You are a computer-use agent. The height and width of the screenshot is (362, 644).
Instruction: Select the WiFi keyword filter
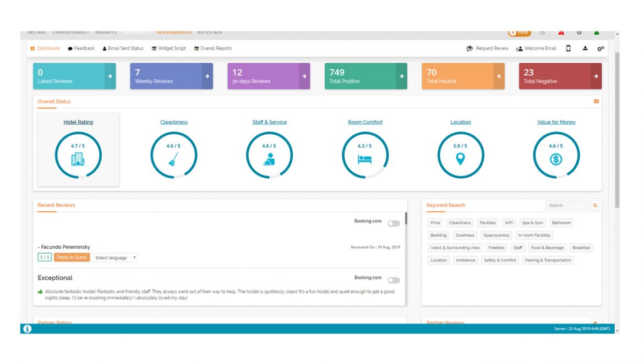tap(509, 222)
